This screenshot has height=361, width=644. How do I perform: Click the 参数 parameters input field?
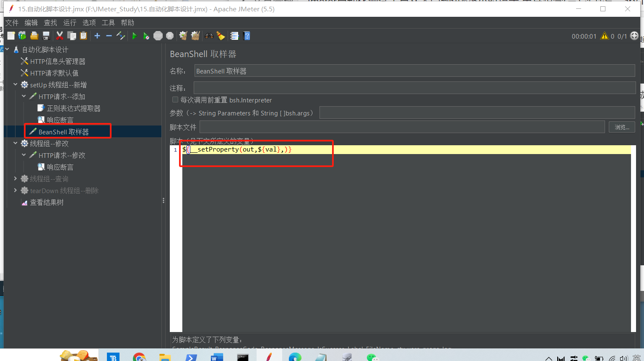[477, 112]
